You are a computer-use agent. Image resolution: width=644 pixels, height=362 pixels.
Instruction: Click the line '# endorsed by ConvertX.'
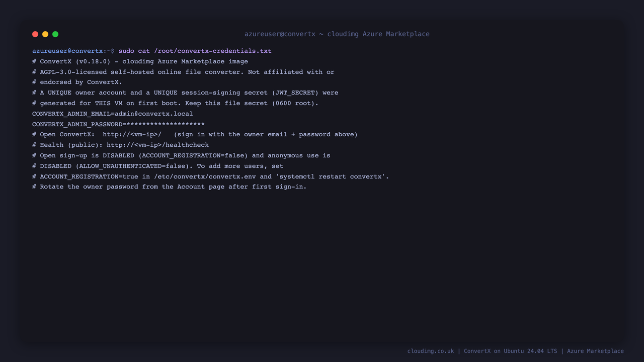click(77, 82)
